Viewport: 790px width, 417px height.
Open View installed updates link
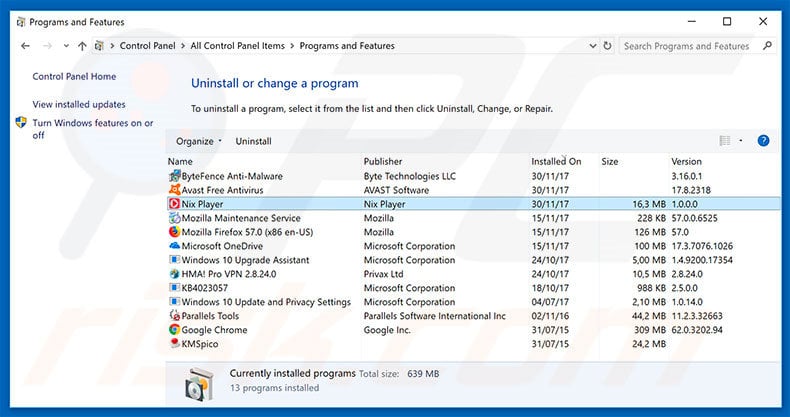coord(79,104)
